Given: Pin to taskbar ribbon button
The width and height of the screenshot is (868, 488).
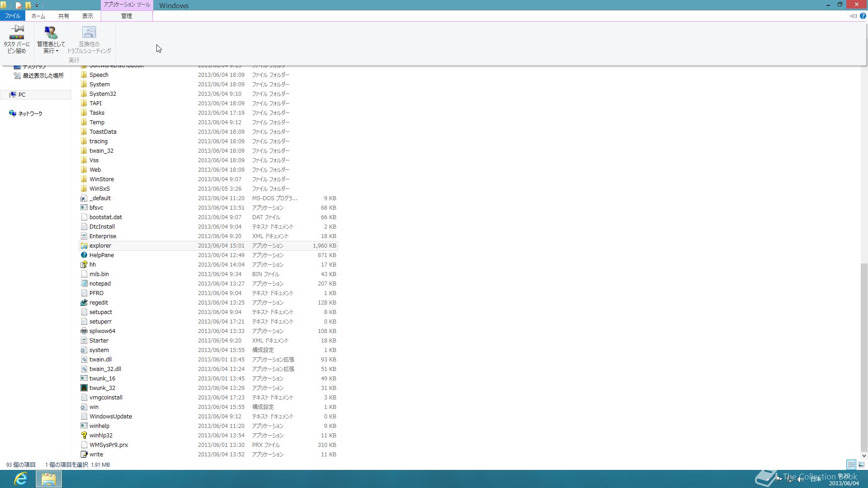Looking at the screenshot, I should (17, 40).
